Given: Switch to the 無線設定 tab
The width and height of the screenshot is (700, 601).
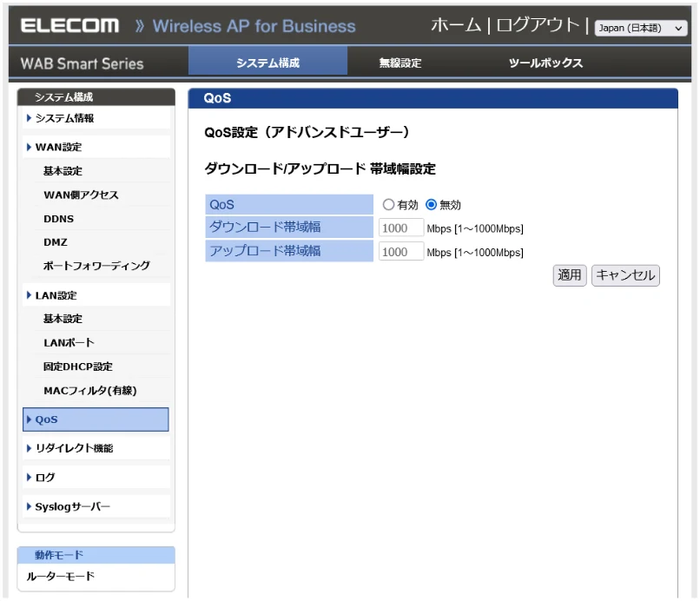Looking at the screenshot, I should [400, 63].
